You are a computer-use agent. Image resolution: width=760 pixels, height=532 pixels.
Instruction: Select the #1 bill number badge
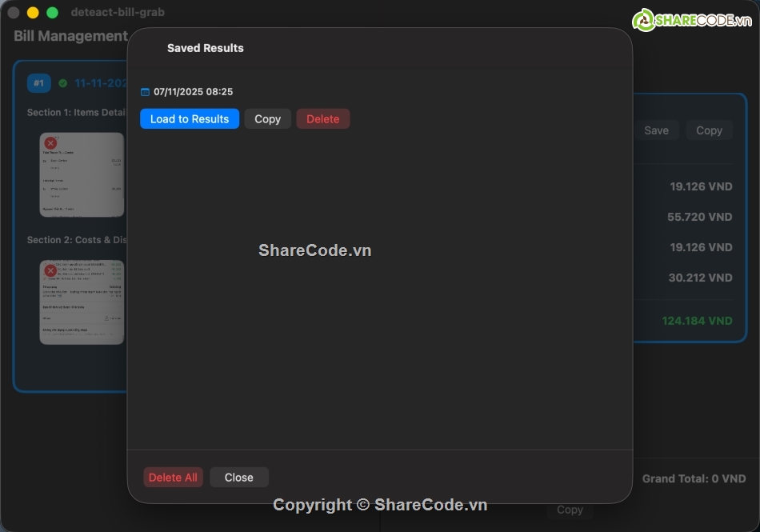coord(38,82)
